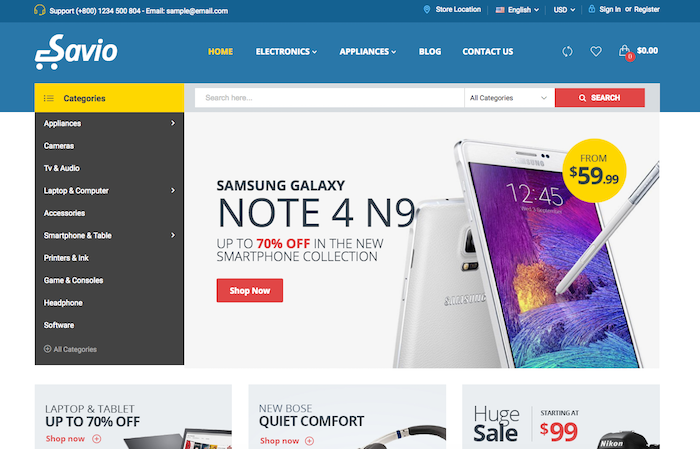The height and width of the screenshot is (449, 700).
Task: Open the English language dropdown
Action: coord(517,10)
